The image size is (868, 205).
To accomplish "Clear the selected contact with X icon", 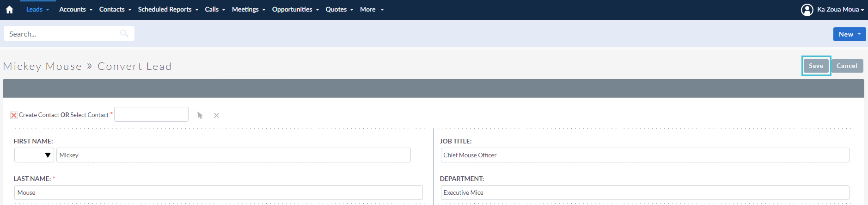I will (216, 115).
